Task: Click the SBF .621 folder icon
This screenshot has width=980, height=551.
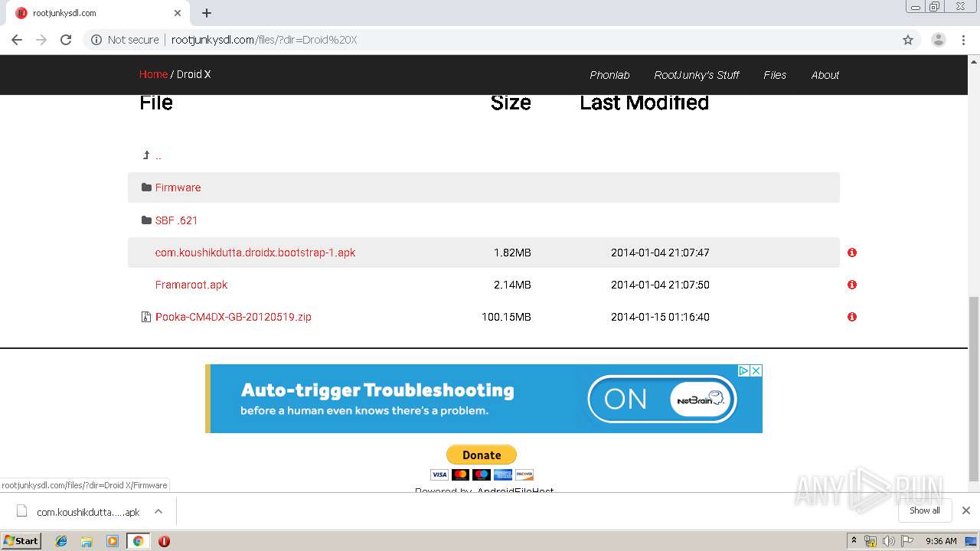Action: 146,220
